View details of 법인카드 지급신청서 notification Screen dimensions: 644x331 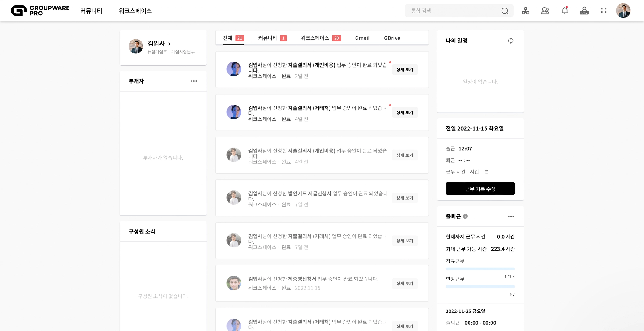[x=405, y=198]
